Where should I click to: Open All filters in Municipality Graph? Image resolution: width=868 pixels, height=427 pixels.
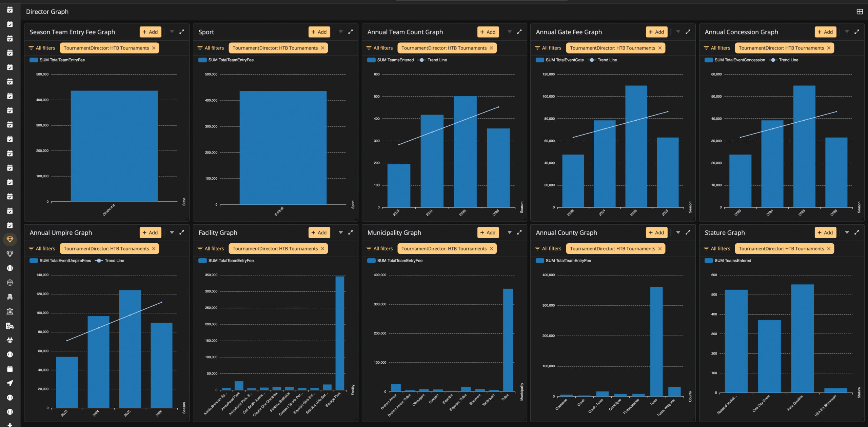(x=380, y=249)
